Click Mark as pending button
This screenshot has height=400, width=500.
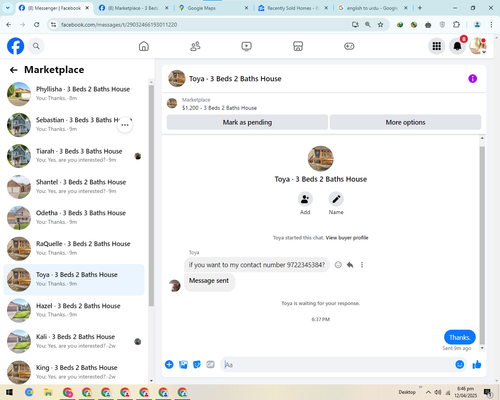coord(247,122)
